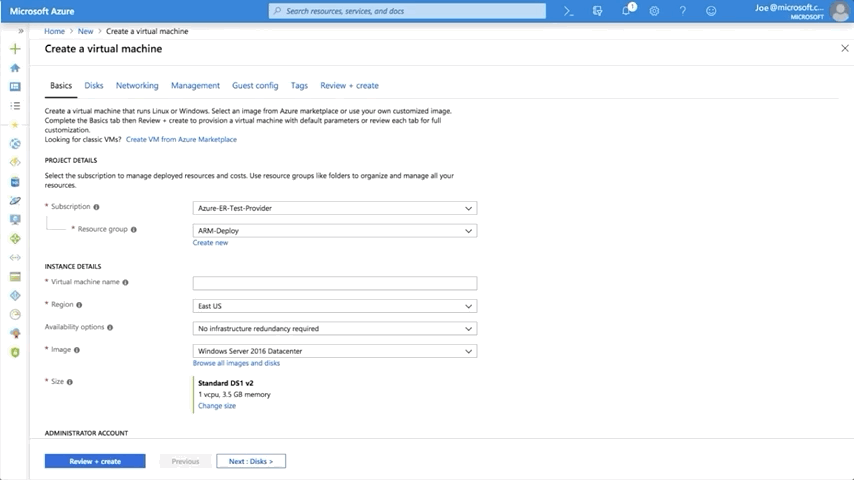Open the SQL databases icon
The image size is (854, 480).
(15, 182)
